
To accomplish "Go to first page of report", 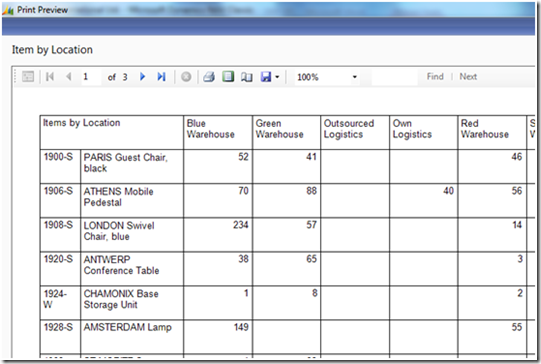I will [x=50, y=77].
